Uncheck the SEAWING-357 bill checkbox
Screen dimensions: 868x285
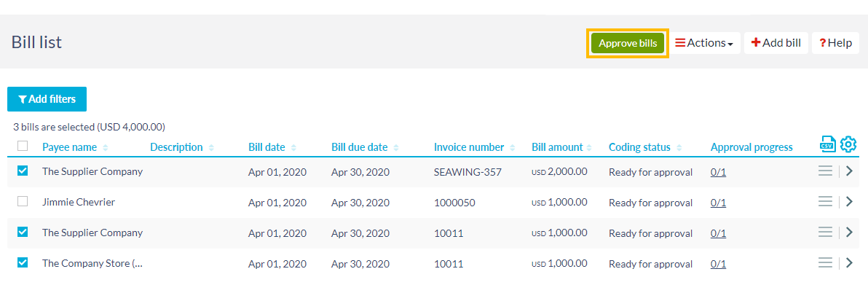(x=23, y=171)
